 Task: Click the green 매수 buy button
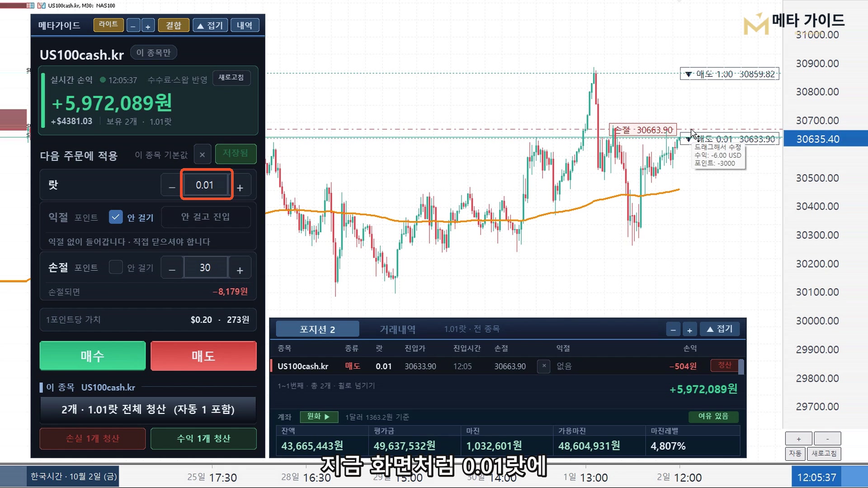[93, 356]
